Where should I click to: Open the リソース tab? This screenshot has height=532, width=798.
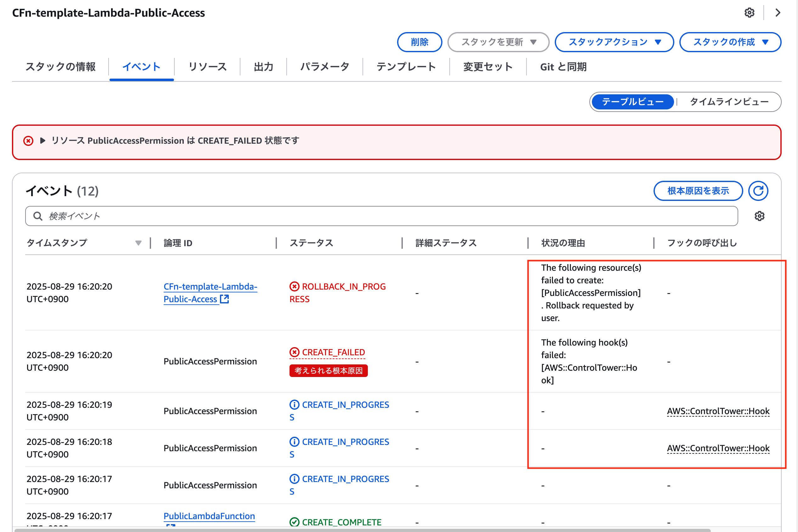207,67
